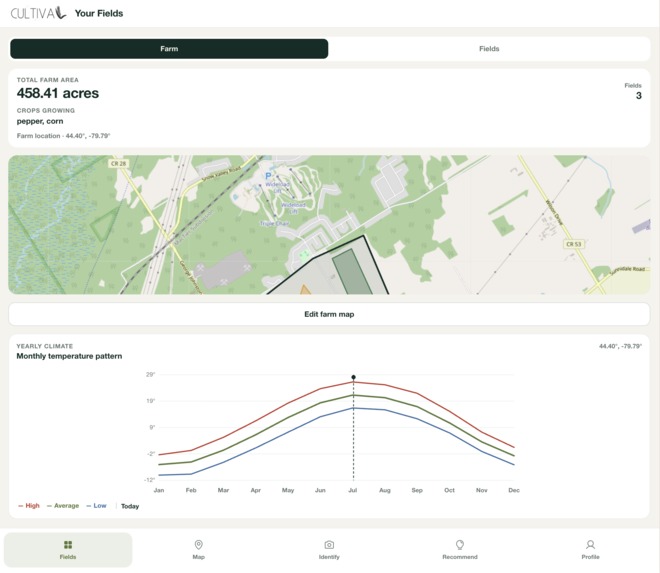
Task: Switch to the Fields tab at top
Action: coord(489,49)
